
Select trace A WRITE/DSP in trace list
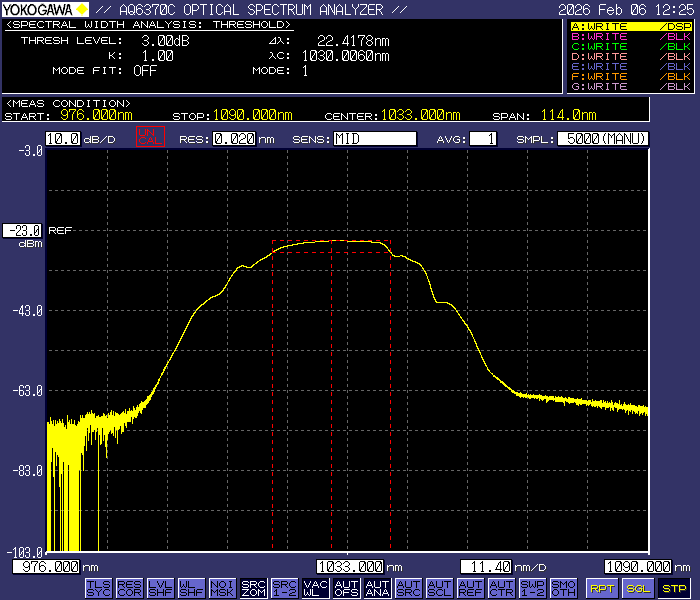point(630,26)
